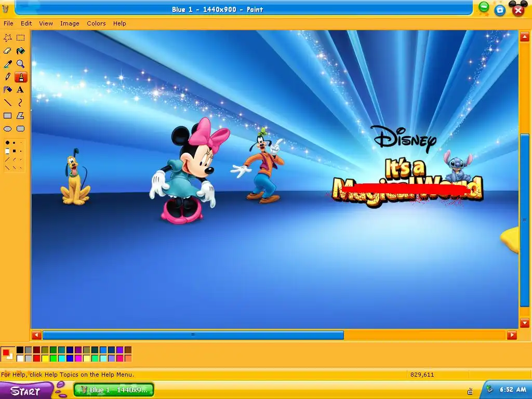Select the Rectangle shape tool
This screenshot has height=399, width=532.
tap(7, 116)
